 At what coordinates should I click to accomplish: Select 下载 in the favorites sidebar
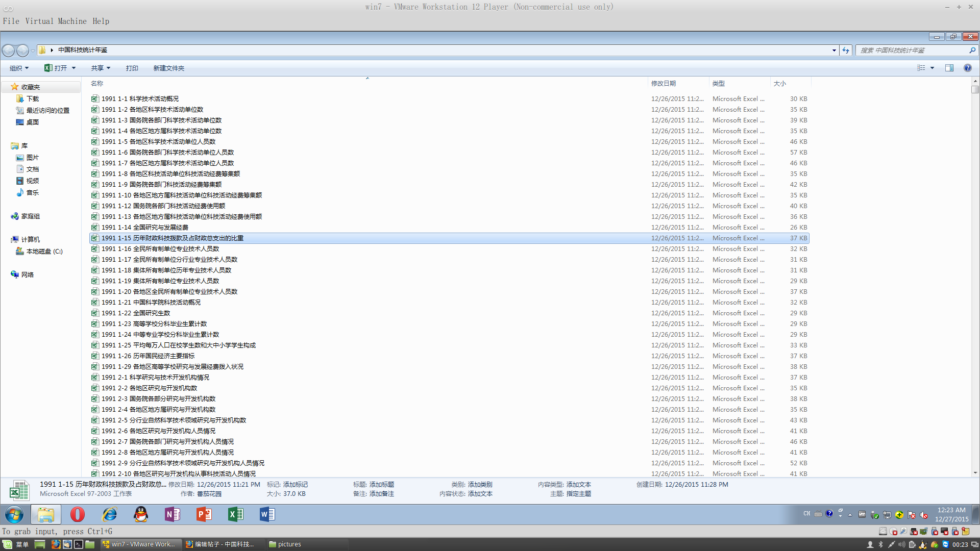(x=33, y=98)
